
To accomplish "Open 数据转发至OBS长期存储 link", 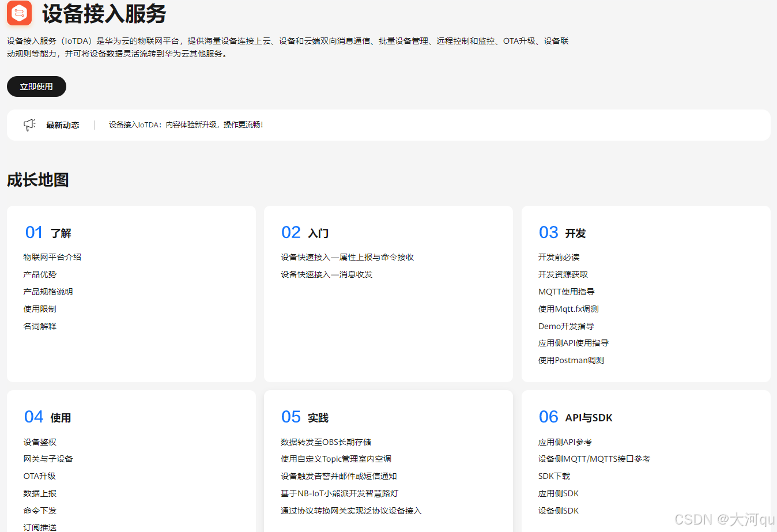I will (x=326, y=442).
